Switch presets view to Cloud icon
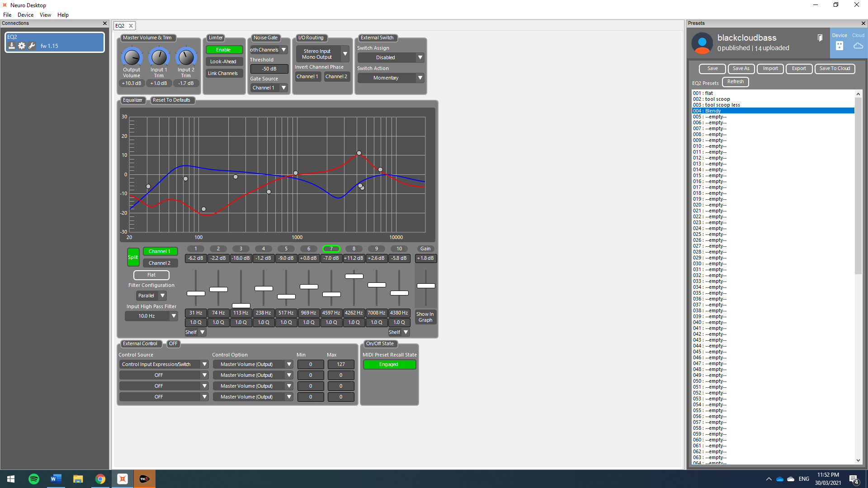This screenshot has height=488, width=868. tap(858, 46)
